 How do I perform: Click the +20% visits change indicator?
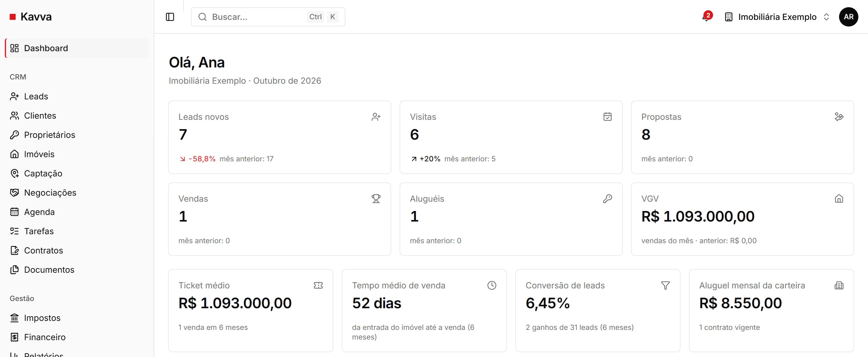(425, 159)
